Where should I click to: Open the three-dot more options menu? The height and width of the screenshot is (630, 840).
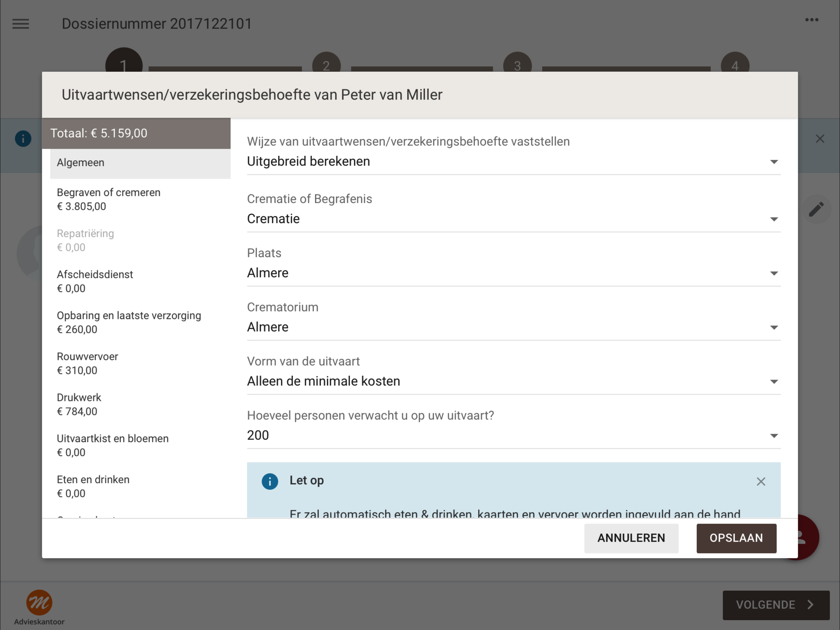click(x=811, y=20)
